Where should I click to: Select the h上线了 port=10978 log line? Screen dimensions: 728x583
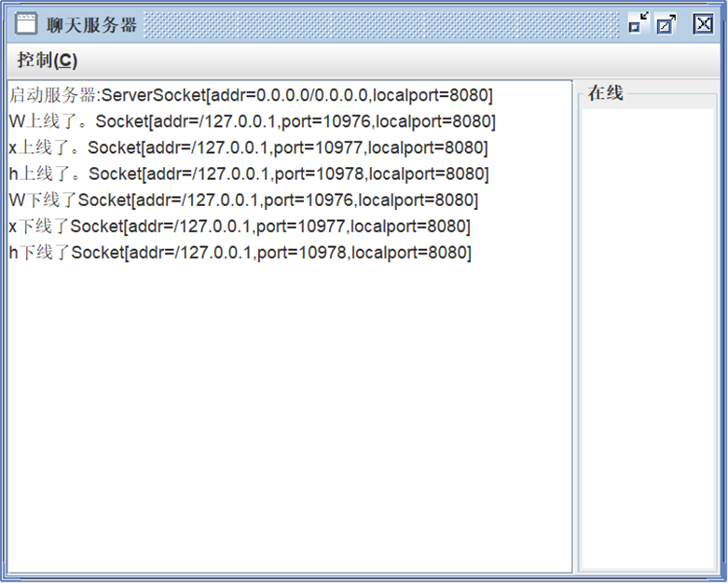pos(249,174)
